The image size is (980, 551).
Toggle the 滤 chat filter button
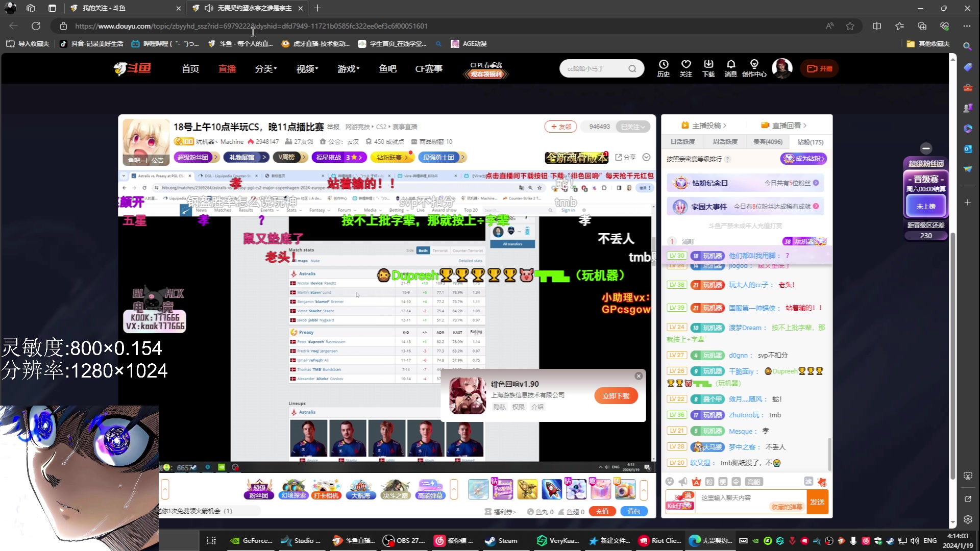click(808, 481)
